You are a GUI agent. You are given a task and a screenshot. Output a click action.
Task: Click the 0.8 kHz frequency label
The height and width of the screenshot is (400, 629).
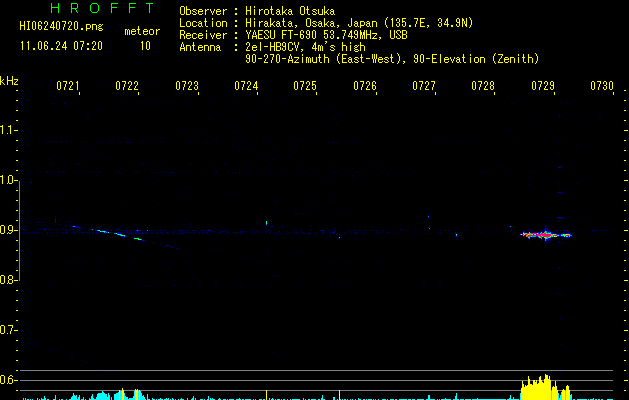(8, 280)
